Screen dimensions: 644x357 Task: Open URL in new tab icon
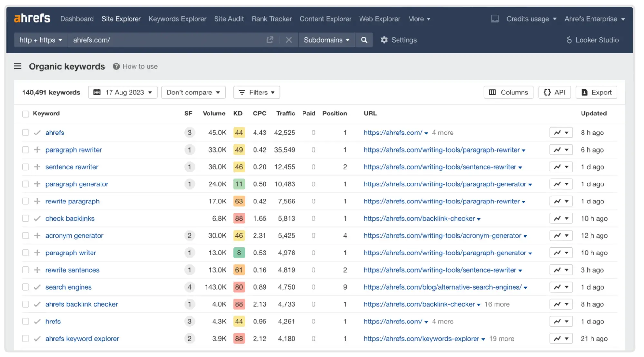(270, 40)
